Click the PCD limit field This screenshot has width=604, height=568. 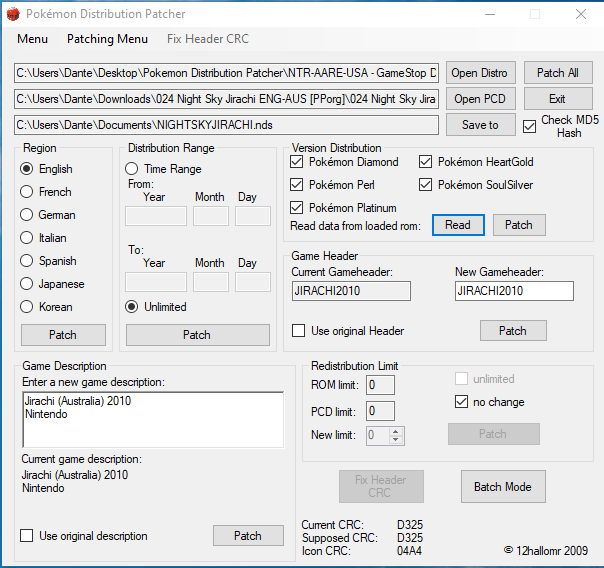[380, 411]
